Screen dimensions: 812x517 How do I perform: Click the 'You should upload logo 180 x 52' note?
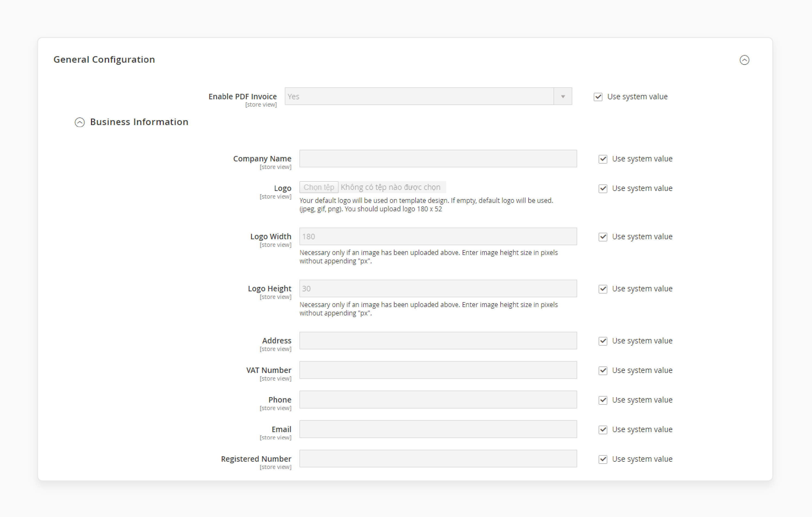pos(393,209)
